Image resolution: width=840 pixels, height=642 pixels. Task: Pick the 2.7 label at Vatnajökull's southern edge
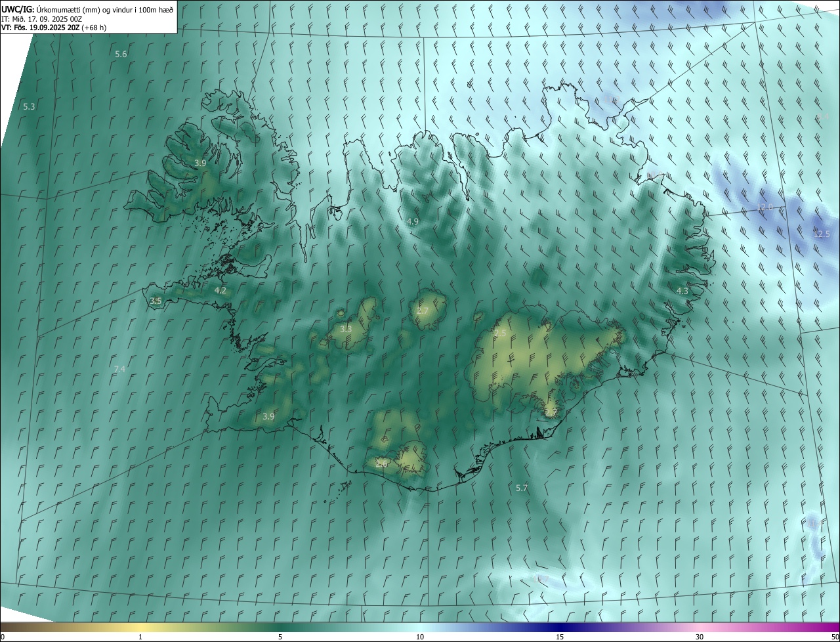click(551, 412)
